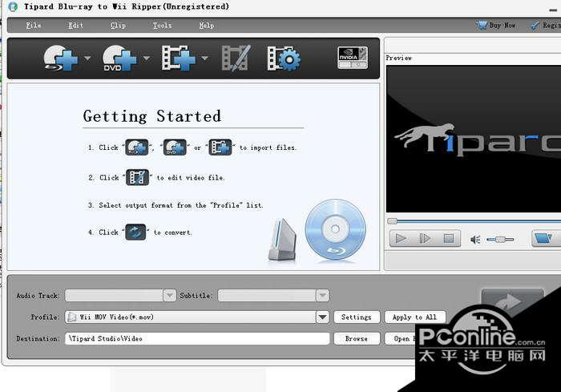The width and height of the screenshot is (561, 392).
Task: Click the edit video icon in step 2
Action: point(137,177)
